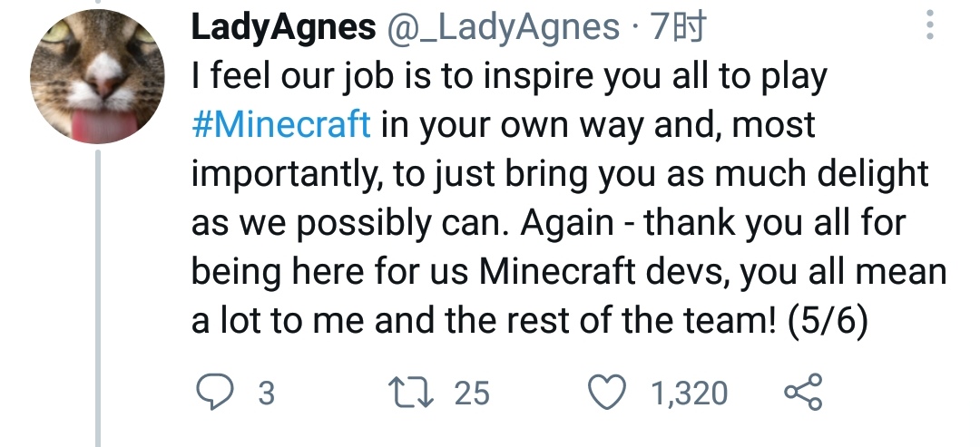Open the share icon for this tweet
This screenshot has width=980, height=447.
coord(802,393)
